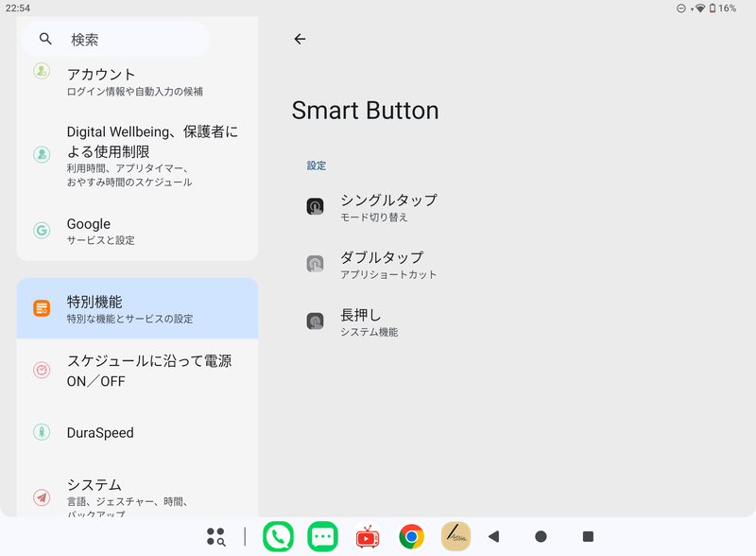Tap the シングルタップ gesture icon
This screenshot has width=756, height=556.
pyautogui.click(x=316, y=205)
